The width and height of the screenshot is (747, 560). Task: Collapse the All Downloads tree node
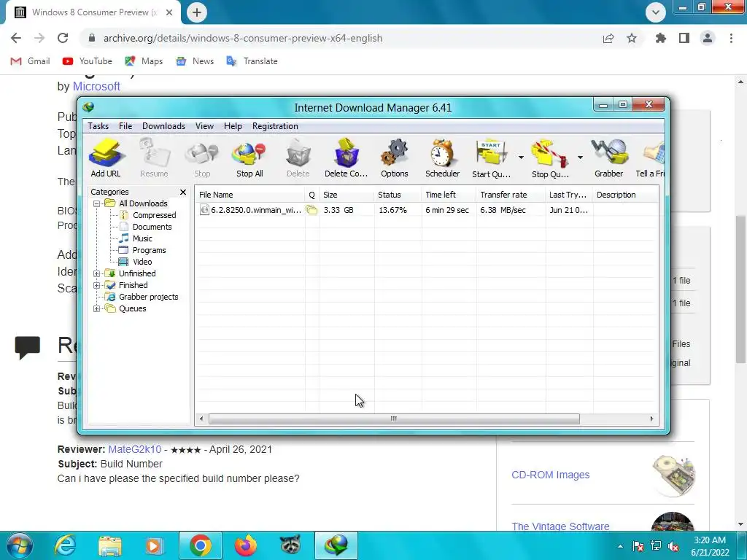coord(96,204)
